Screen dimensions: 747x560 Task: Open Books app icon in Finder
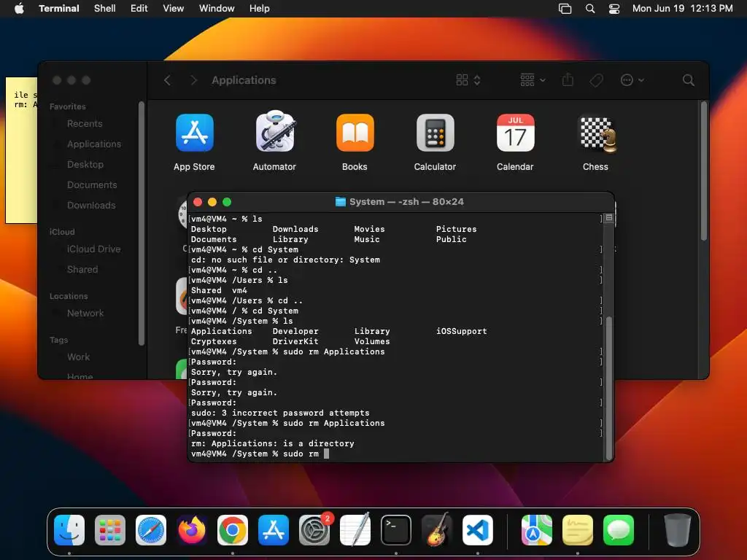coord(355,133)
